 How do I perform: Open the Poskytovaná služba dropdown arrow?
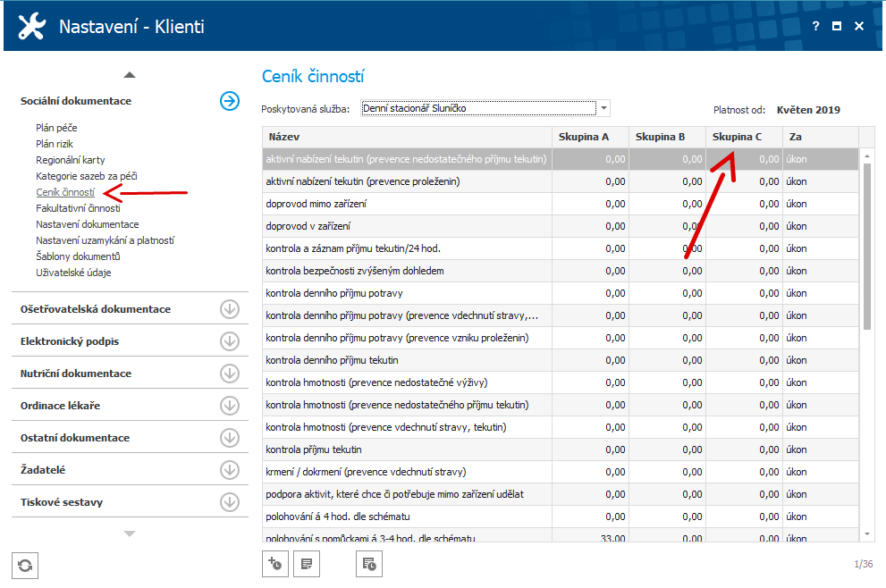[604, 108]
